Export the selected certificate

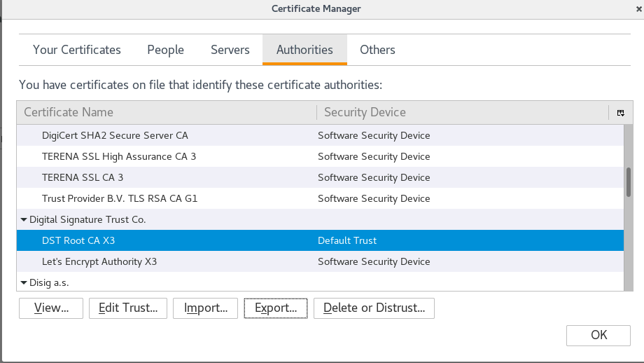point(276,308)
